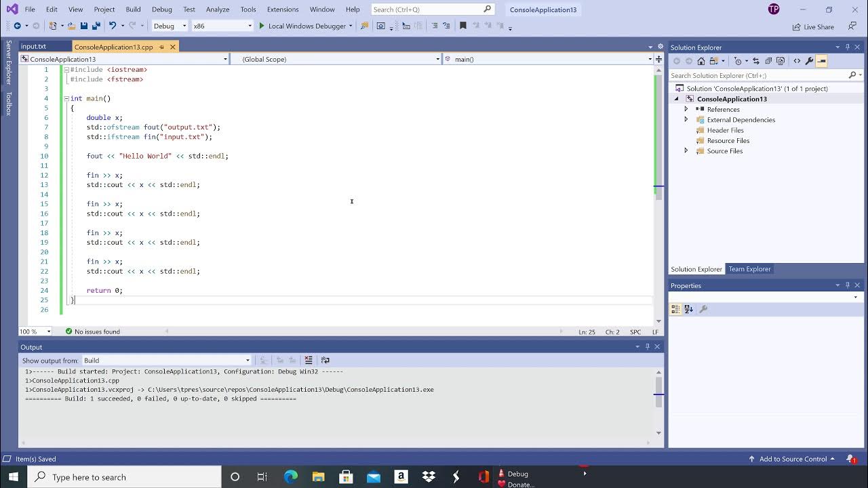Expand External Dependencies tree node
The image size is (868, 488).
[x=686, y=120]
